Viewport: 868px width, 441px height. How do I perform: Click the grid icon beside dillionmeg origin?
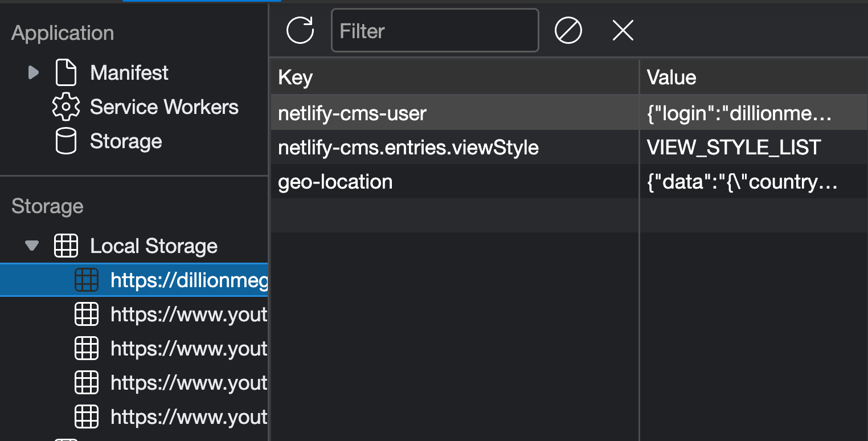click(x=87, y=280)
